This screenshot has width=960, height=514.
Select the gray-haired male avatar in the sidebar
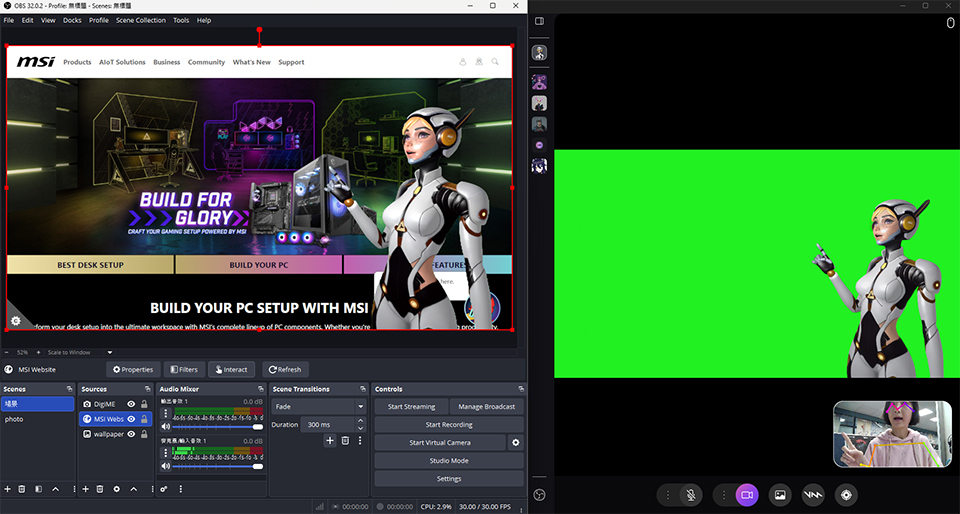539,124
